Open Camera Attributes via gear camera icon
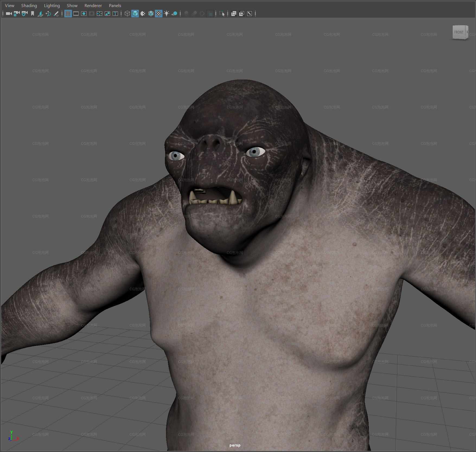The height and width of the screenshot is (452, 476). point(25,14)
